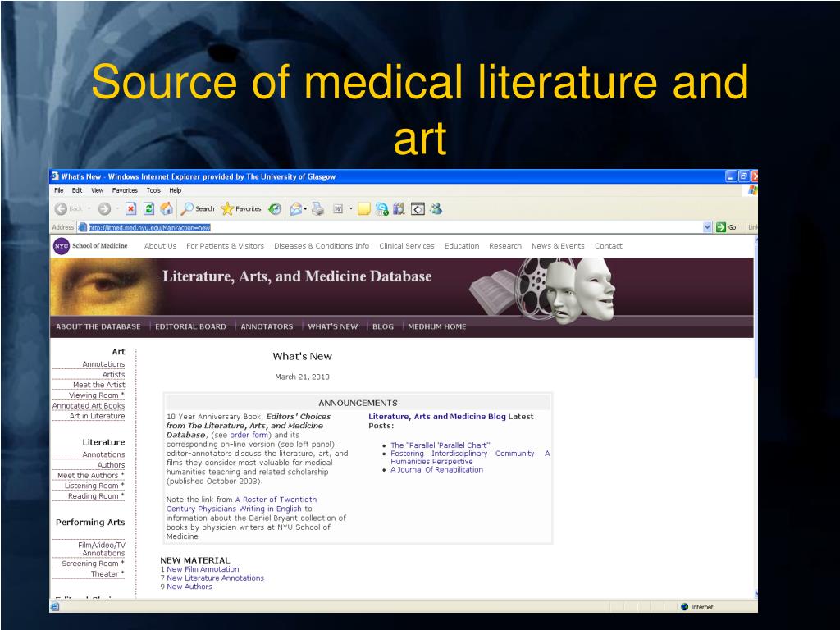Open the Mail icon dropdown arrow

[305, 209]
